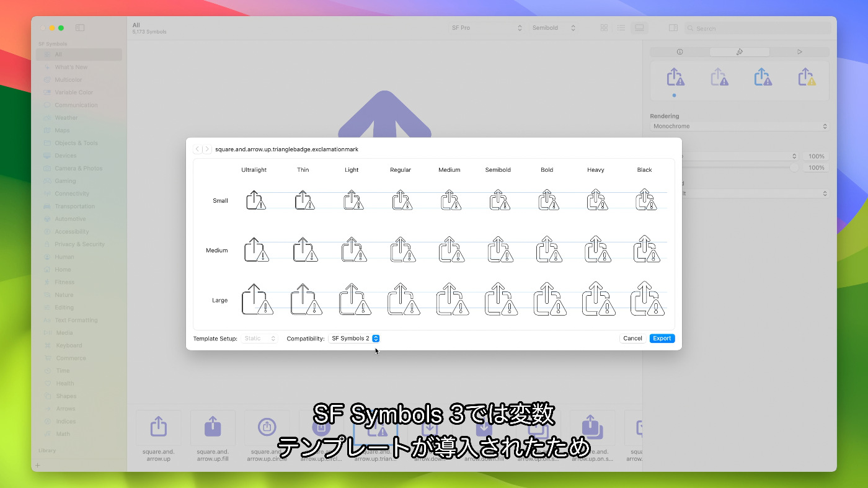Go back with the export dialog's left chevron
Image resolution: width=868 pixels, height=488 pixels.
(197, 149)
